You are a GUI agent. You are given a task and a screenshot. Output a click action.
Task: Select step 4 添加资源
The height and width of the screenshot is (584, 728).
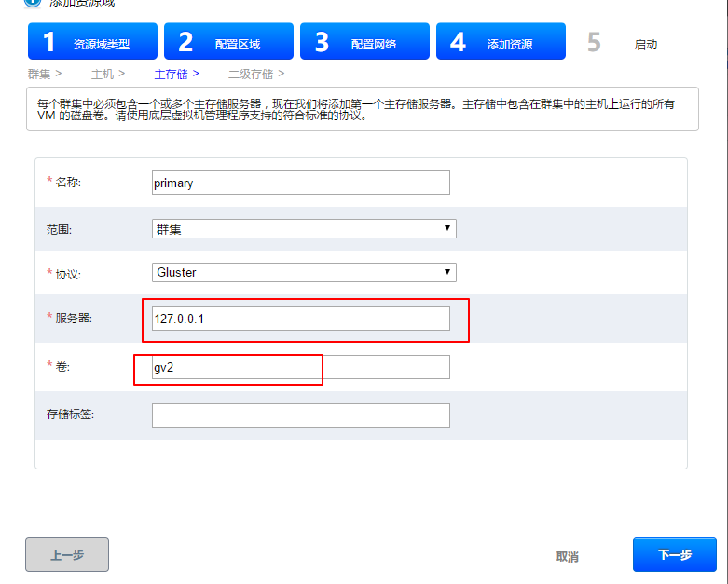(x=501, y=43)
